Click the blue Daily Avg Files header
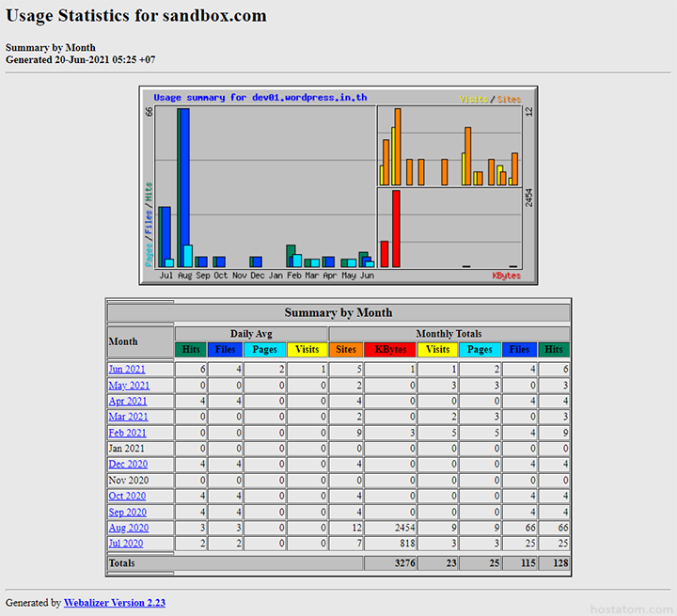This screenshot has height=616, width=677. coord(226,350)
